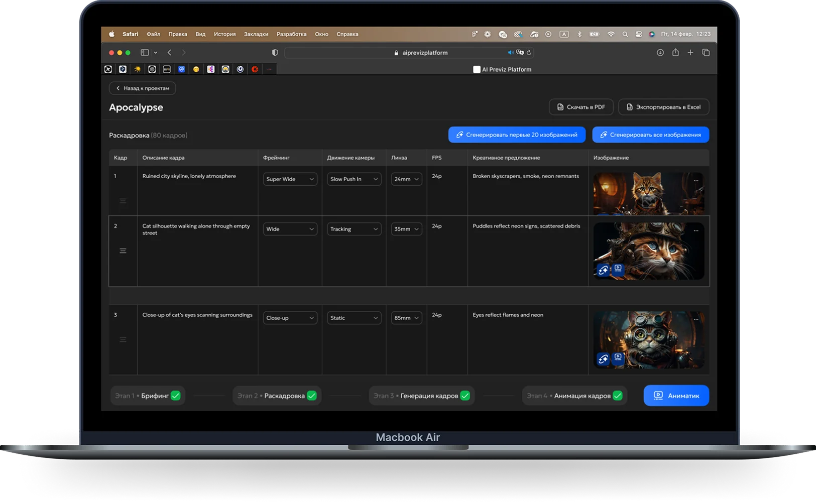Open framing dropdown showing Wide

point(290,229)
